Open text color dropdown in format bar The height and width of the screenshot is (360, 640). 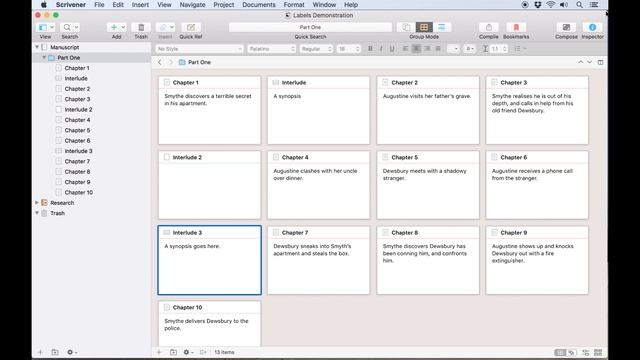coord(453,49)
